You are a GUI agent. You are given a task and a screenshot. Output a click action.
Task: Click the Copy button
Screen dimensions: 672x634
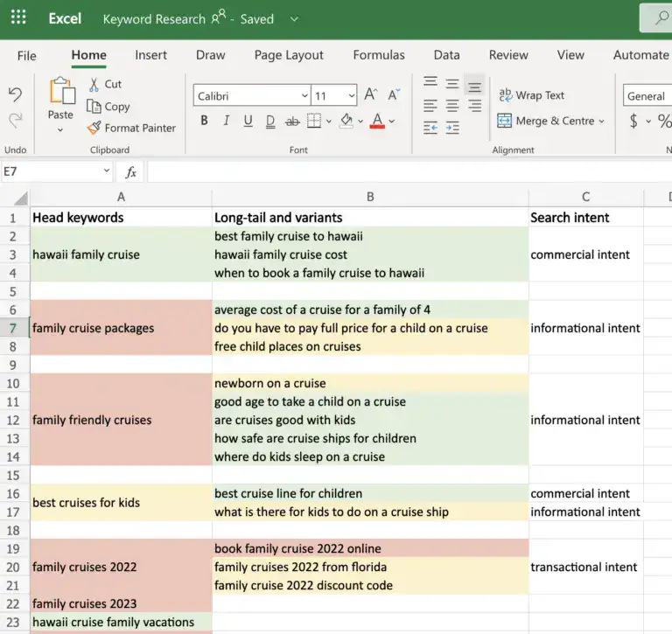(x=108, y=107)
